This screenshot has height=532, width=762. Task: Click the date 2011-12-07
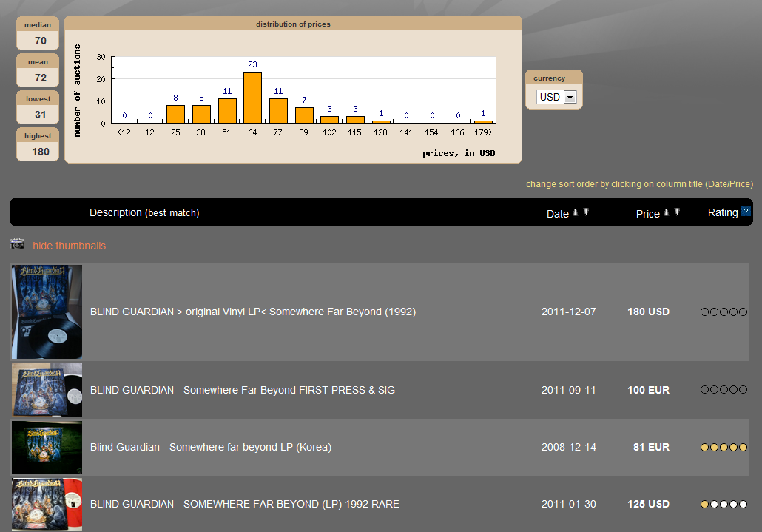[x=569, y=312]
